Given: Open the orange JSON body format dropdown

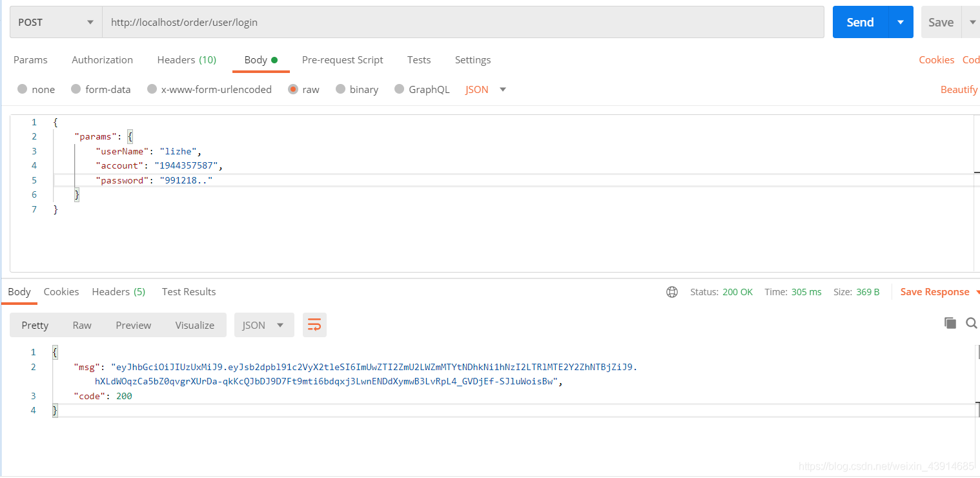Looking at the screenshot, I should click(485, 89).
